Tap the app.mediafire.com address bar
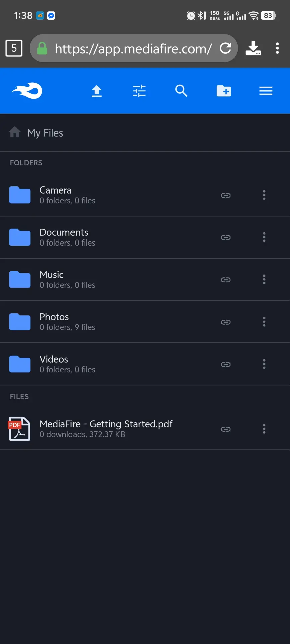The height and width of the screenshot is (644, 290). (x=134, y=48)
